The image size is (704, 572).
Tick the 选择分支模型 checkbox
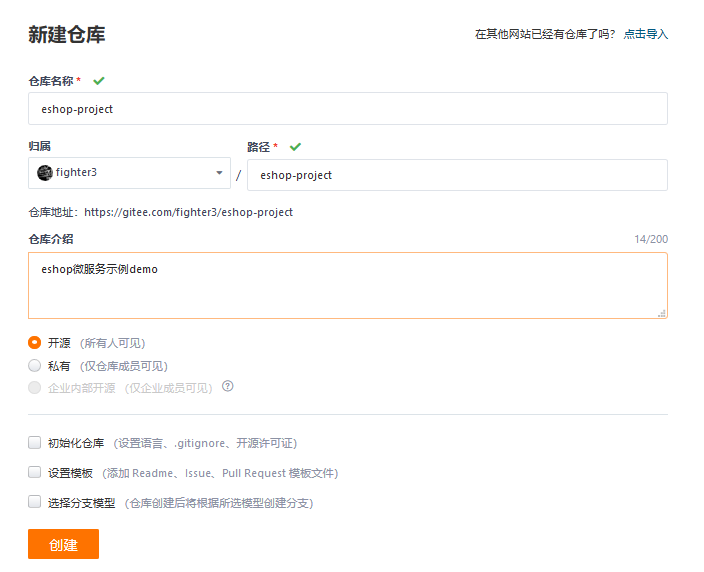point(35,502)
